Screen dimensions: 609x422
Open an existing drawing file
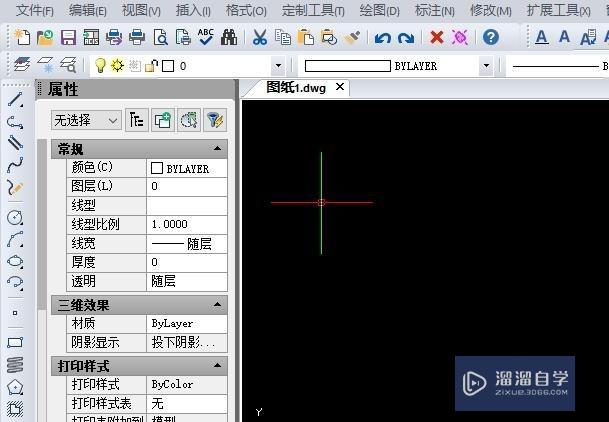45,37
